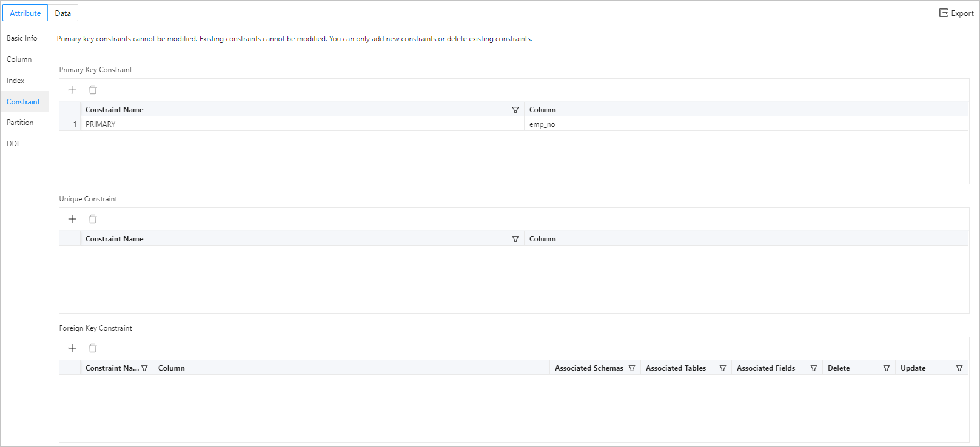Filter the Delete column in foreign keys
This screenshot has width=980, height=447.
pyautogui.click(x=887, y=368)
